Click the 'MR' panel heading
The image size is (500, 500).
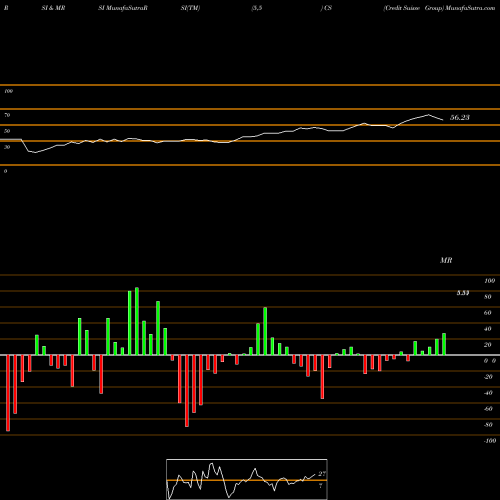(446, 260)
